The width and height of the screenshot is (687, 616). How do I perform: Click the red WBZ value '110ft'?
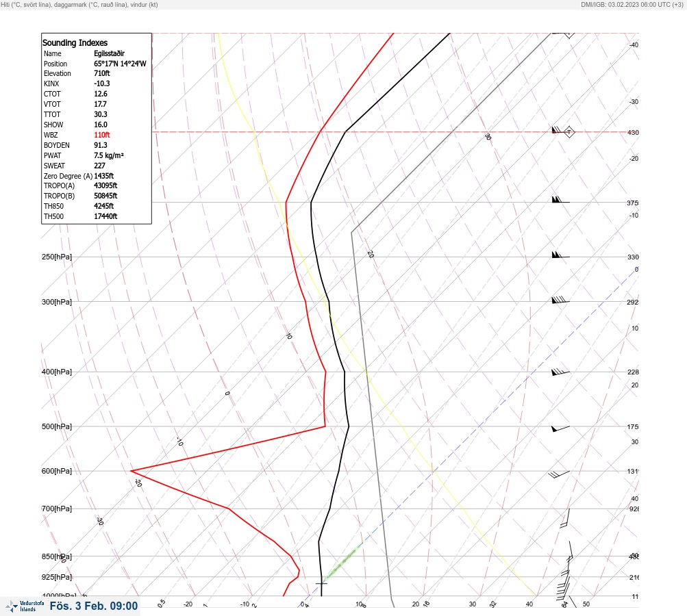(101, 135)
